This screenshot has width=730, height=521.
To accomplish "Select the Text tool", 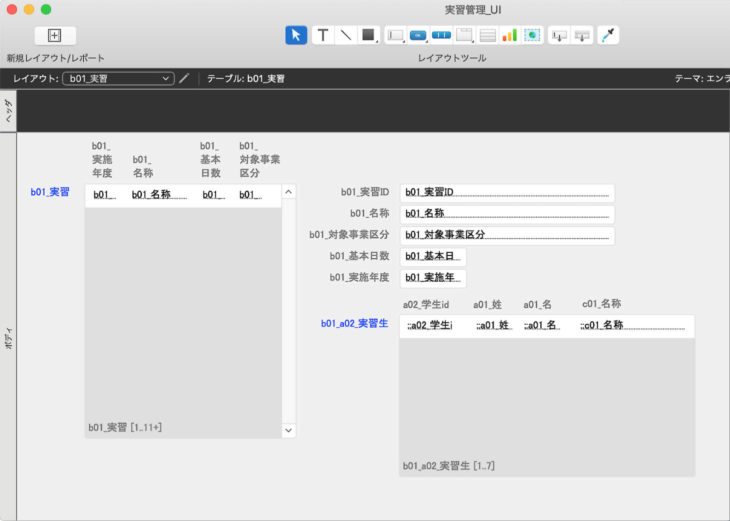I will [x=323, y=35].
